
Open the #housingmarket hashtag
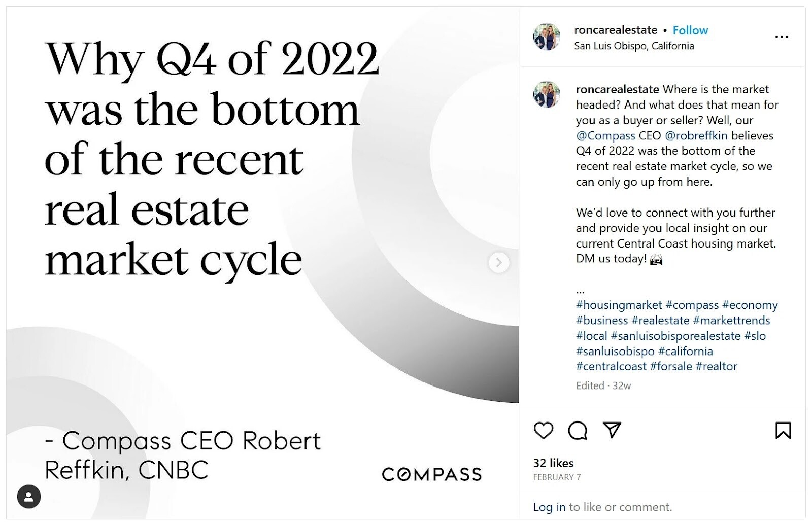pos(619,305)
